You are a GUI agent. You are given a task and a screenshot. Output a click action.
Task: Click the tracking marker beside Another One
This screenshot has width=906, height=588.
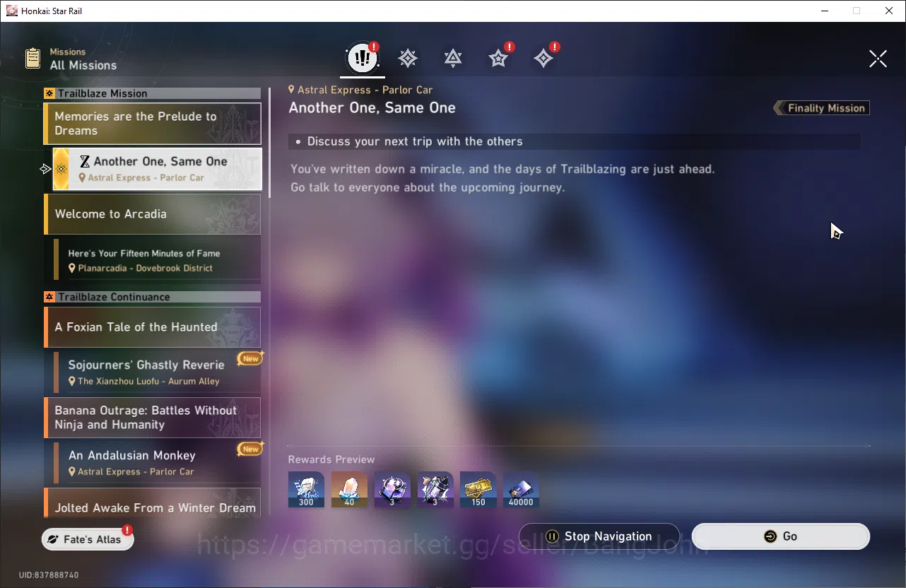(x=45, y=169)
